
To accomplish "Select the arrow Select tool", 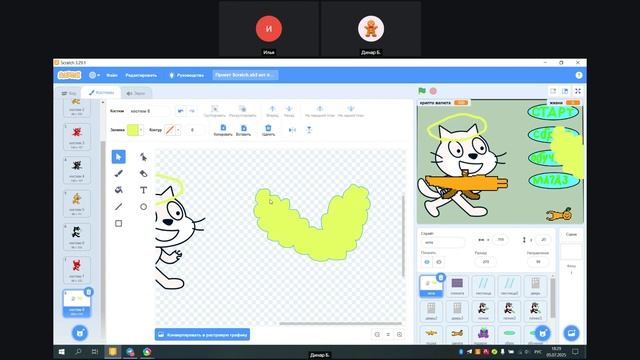I will [x=118, y=157].
